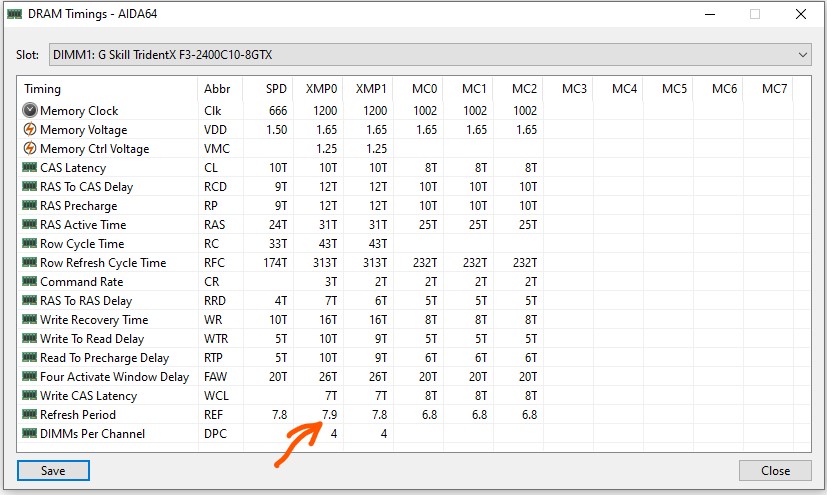This screenshot has height=495, width=827.
Task: Click the RAS To RAS Delay row's memory icon
Action: pyautogui.click(x=30, y=300)
